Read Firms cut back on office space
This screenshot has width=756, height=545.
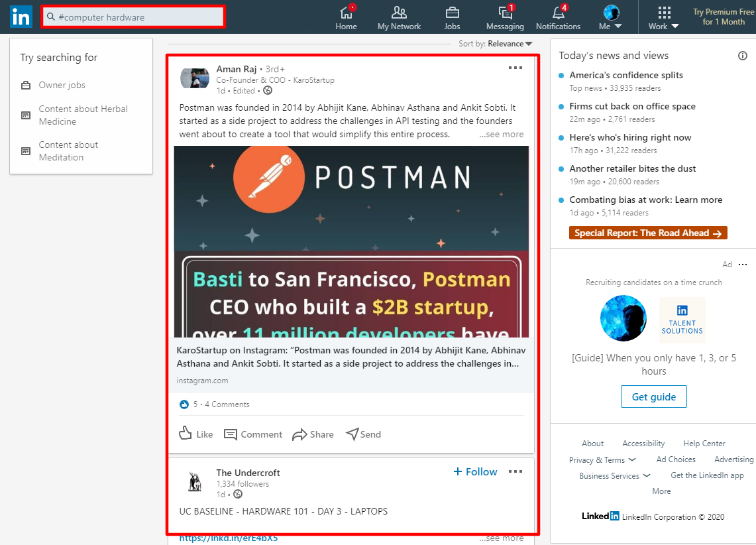point(632,106)
